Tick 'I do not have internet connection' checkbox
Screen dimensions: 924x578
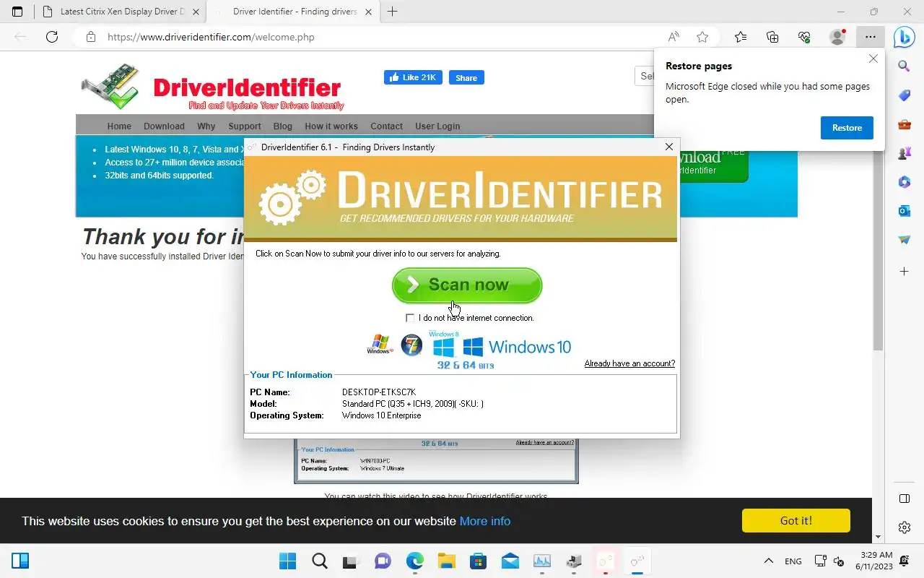(x=410, y=318)
